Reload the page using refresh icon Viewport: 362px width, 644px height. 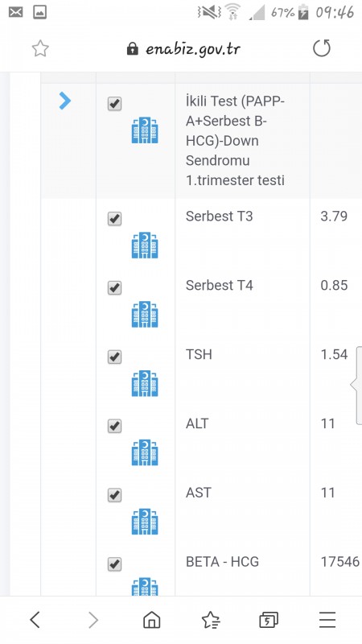321,48
